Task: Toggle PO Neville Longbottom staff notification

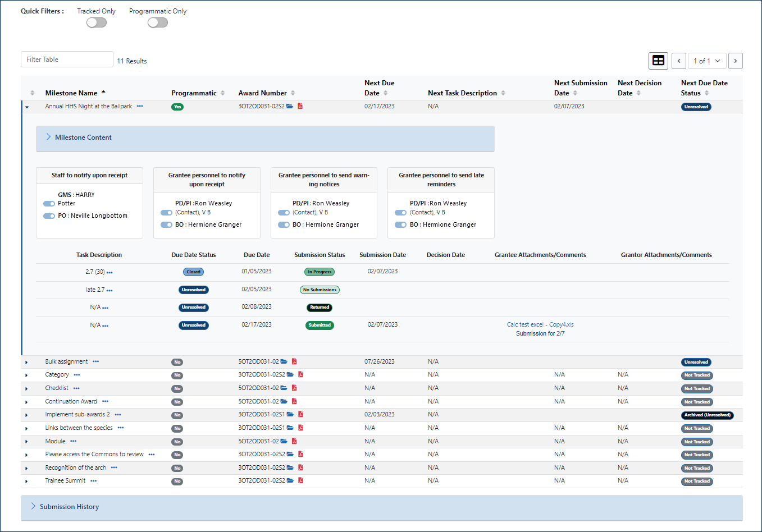Action: (49, 216)
